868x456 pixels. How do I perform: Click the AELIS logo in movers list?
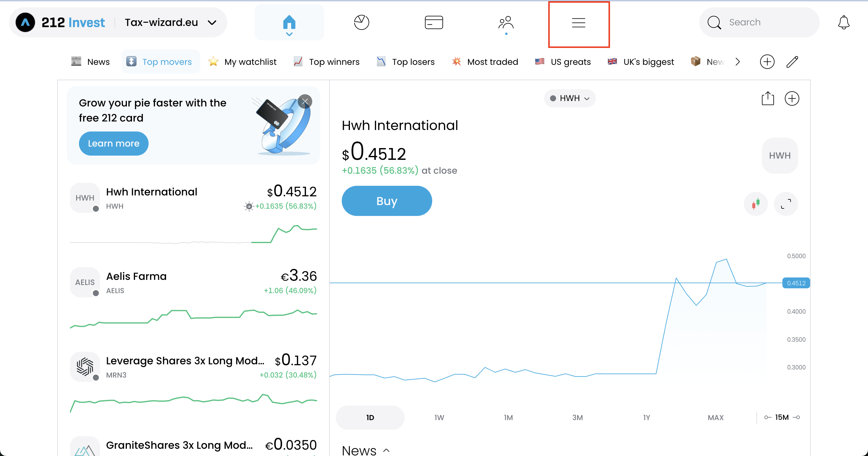[x=85, y=282]
